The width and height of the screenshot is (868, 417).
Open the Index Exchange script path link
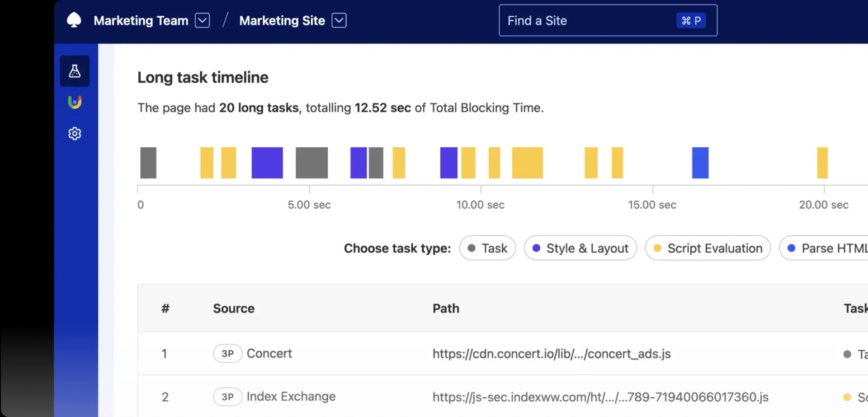pos(600,397)
